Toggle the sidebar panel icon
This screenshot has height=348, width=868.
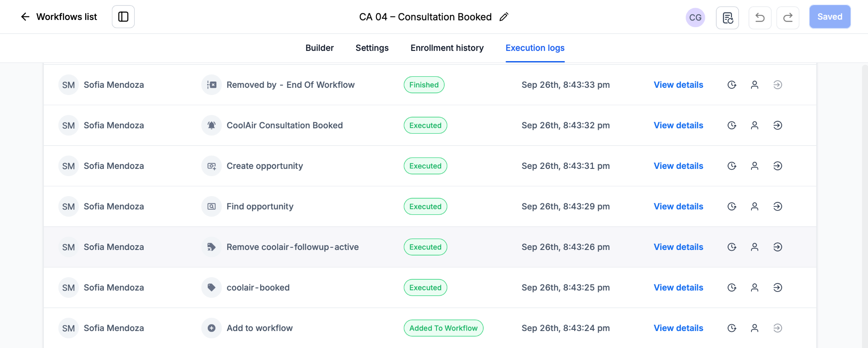pyautogui.click(x=123, y=17)
